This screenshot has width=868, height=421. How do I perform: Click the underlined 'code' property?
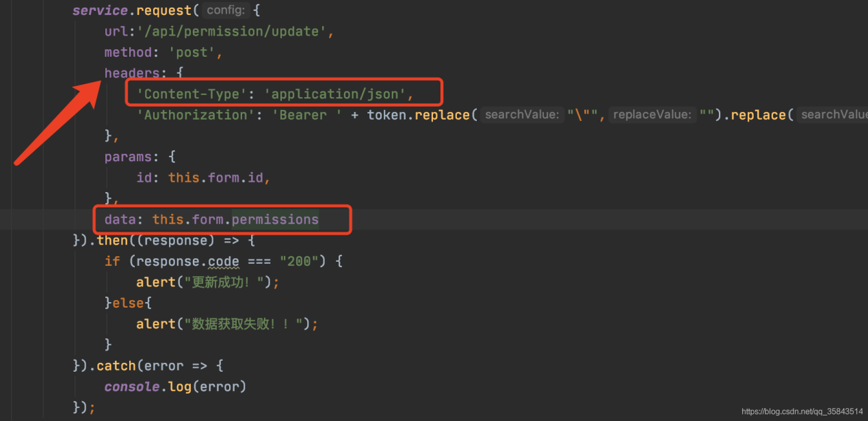pyautogui.click(x=224, y=262)
